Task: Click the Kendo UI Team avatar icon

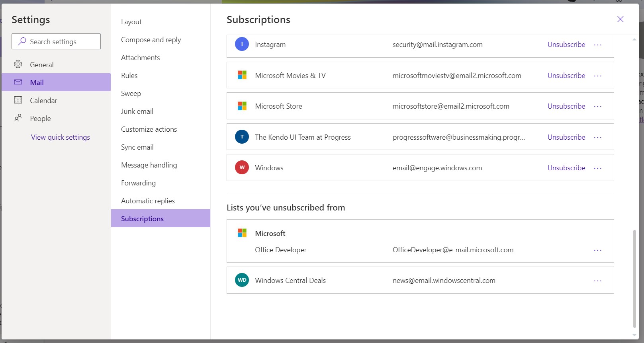Action: click(242, 137)
